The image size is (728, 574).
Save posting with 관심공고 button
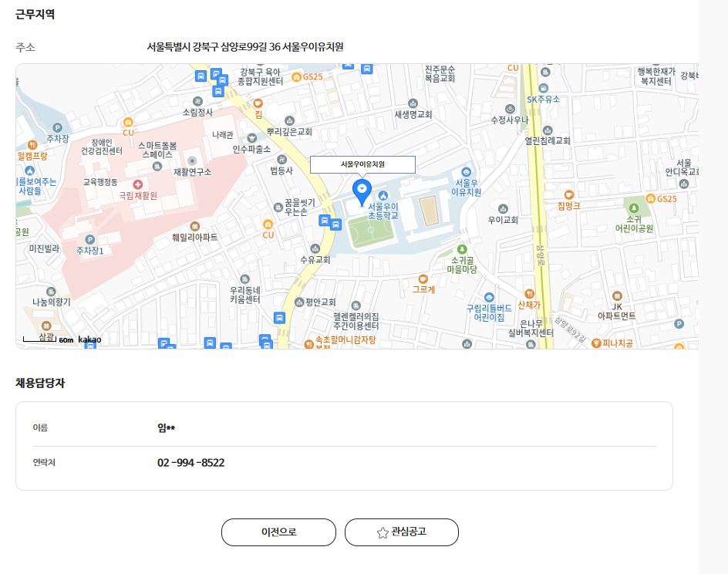pos(401,532)
